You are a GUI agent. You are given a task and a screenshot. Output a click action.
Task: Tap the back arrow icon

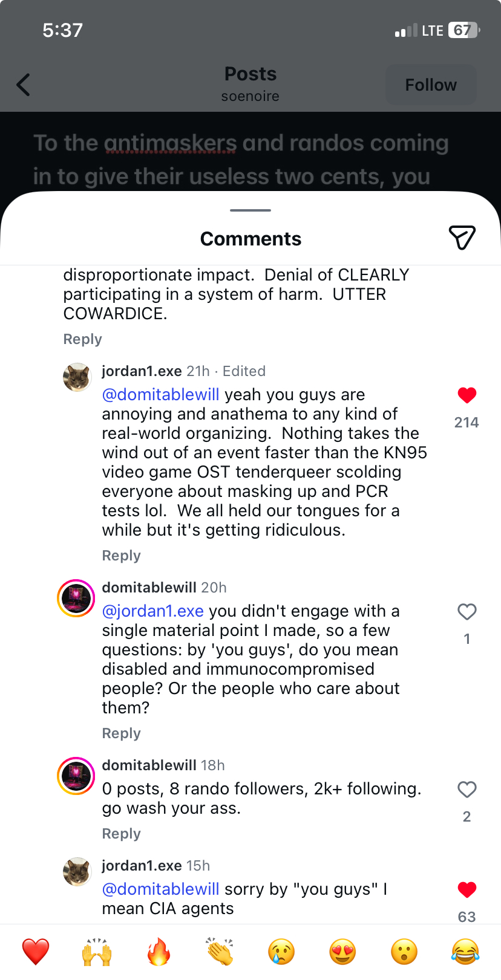(x=24, y=85)
